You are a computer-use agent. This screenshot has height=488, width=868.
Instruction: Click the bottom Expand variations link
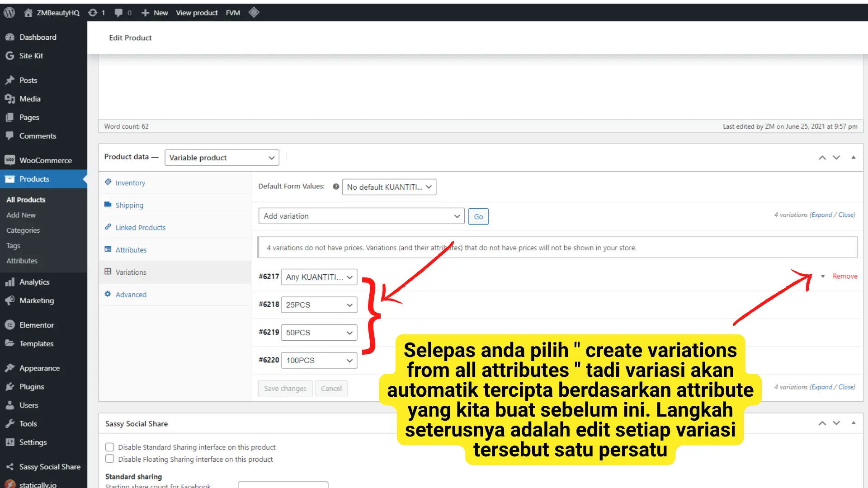click(x=821, y=387)
